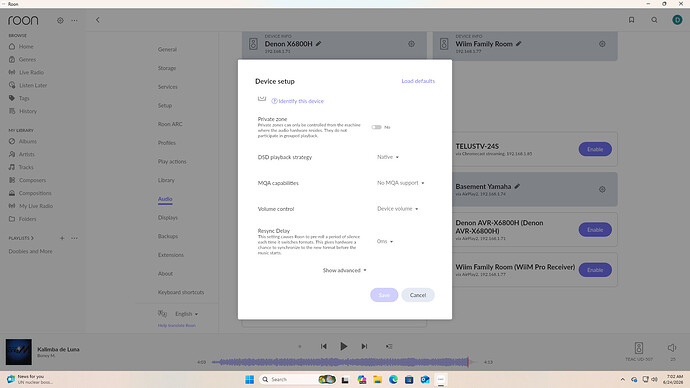Click the settings gear next to Roon logo
The height and width of the screenshot is (388, 690).
tap(60, 20)
